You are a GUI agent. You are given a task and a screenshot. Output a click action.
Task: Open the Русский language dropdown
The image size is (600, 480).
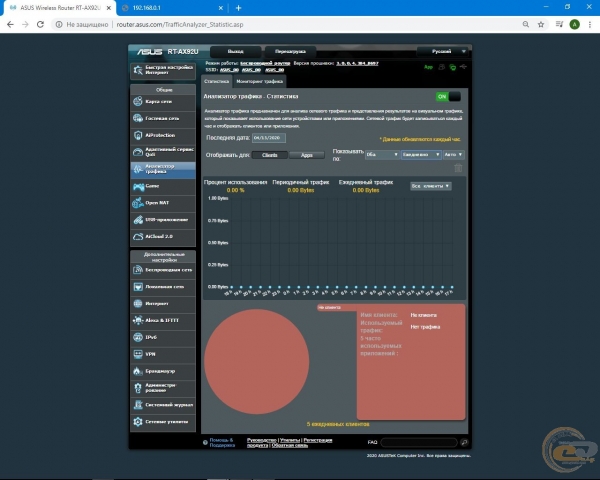(x=444, y=51)
